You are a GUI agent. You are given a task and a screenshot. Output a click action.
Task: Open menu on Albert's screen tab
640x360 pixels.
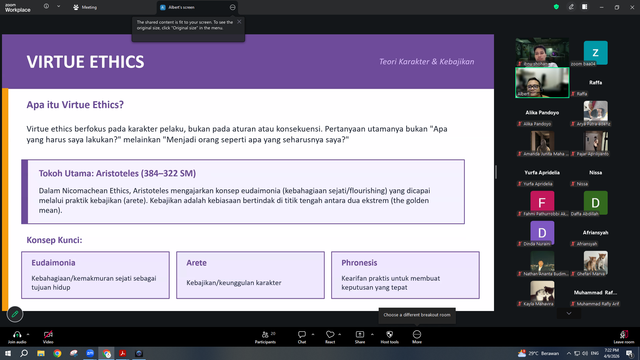coord(232,7)
